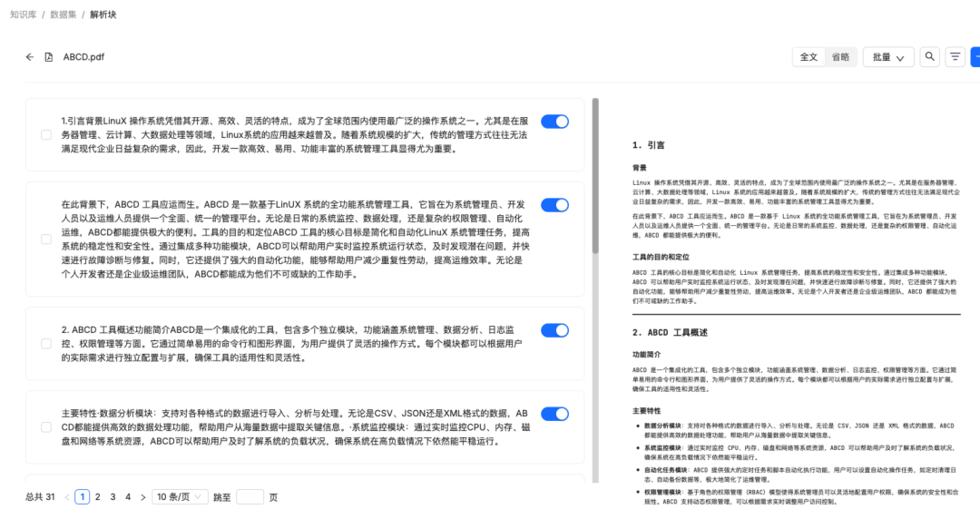Click the '2. ABCD 工具概述' heading in the preview
The height and width of the screenshot is (519, 980).
click(x=670, y=333)
